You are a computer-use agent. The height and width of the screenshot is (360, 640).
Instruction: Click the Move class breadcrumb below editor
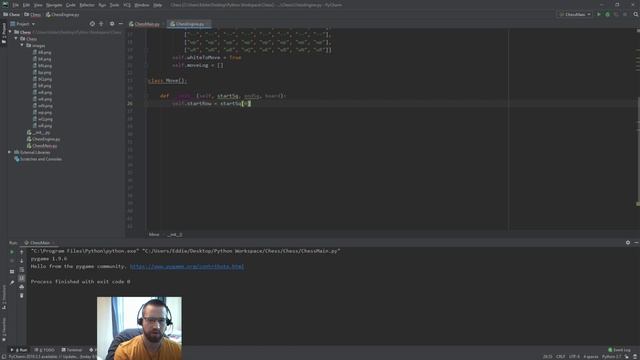(x=154, y=234)
